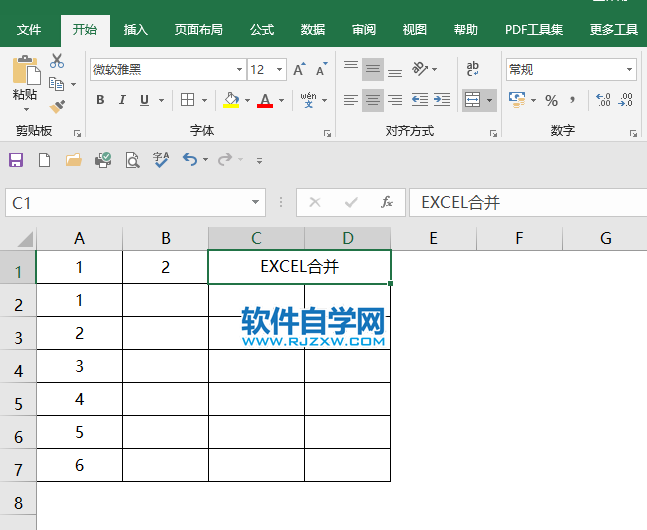Align text to bottom of cell
Screen dimensions: 647x530
[x=395, y=73]
